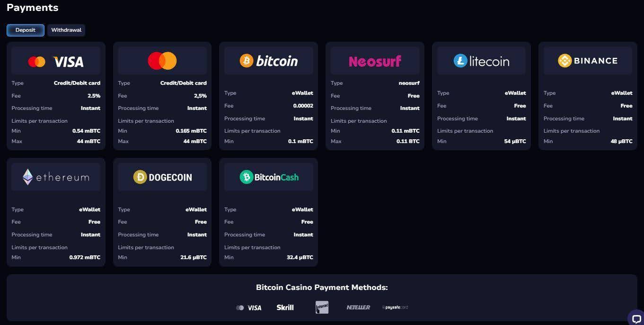Choose the standalone Mastercard logo
Screen dimensions: 644x325
click(x=162, y=61)
